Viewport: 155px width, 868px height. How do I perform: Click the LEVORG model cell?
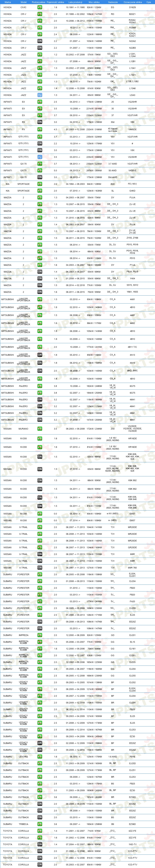tap(24, 757)
